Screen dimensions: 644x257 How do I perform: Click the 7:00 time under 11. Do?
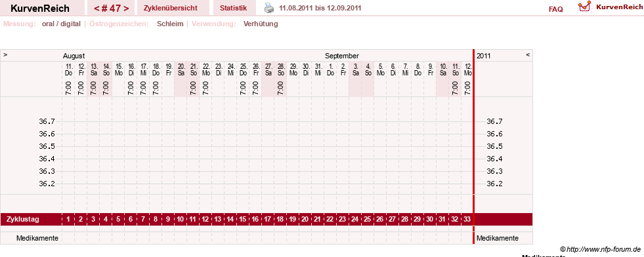[68, 88]
